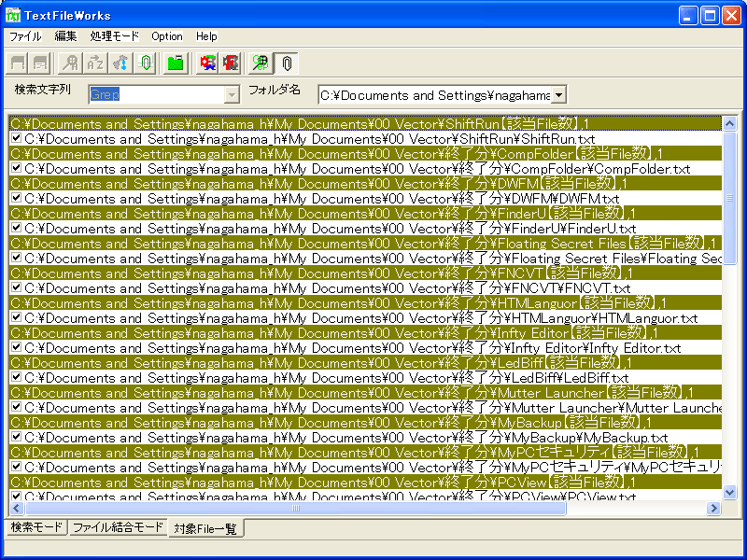The width and height of the screenshot is (747, 560).
Task: Click the blue-and-gray replace toolbar icon
Action: click(x=120, y=63)
